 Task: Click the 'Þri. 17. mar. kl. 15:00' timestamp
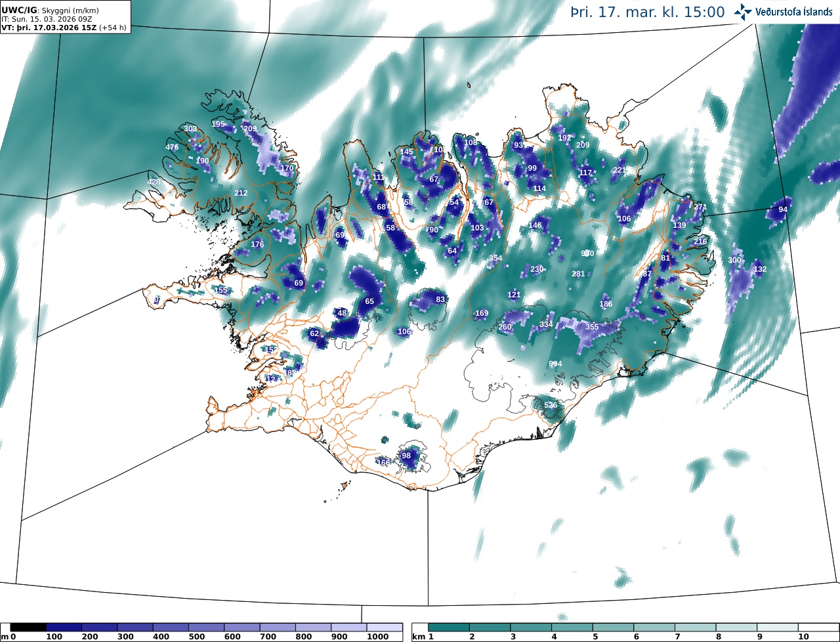(648, 12)
